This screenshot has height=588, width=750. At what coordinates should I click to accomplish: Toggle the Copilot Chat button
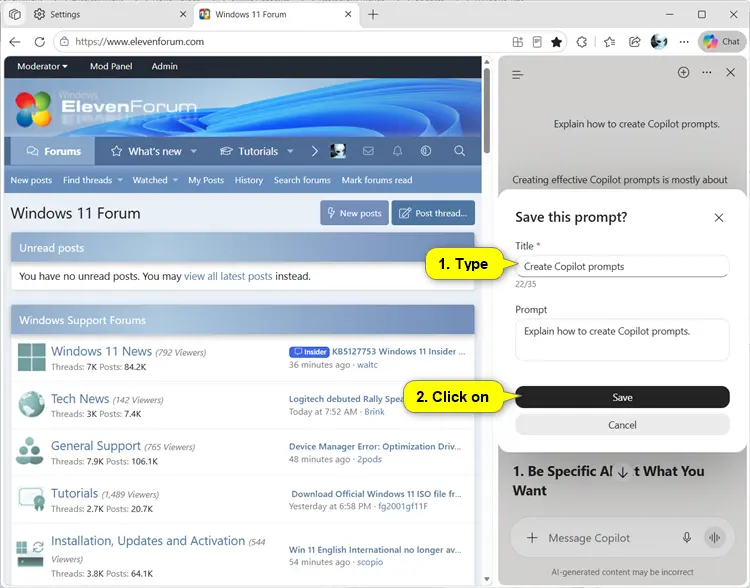point(721,42)
